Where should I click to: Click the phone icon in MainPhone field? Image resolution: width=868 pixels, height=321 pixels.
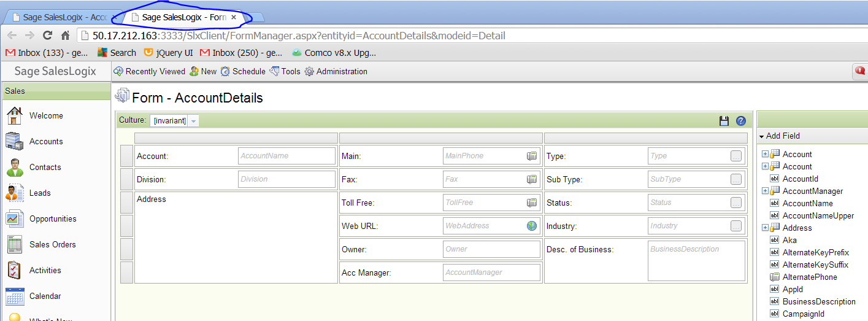[x=532, y=156]
